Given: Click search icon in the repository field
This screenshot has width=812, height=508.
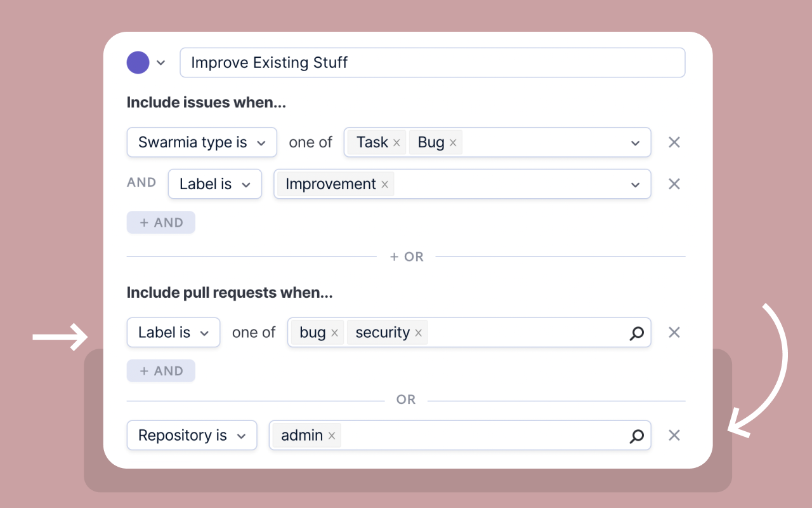Looking at the screenshot, I should (636, 436).
